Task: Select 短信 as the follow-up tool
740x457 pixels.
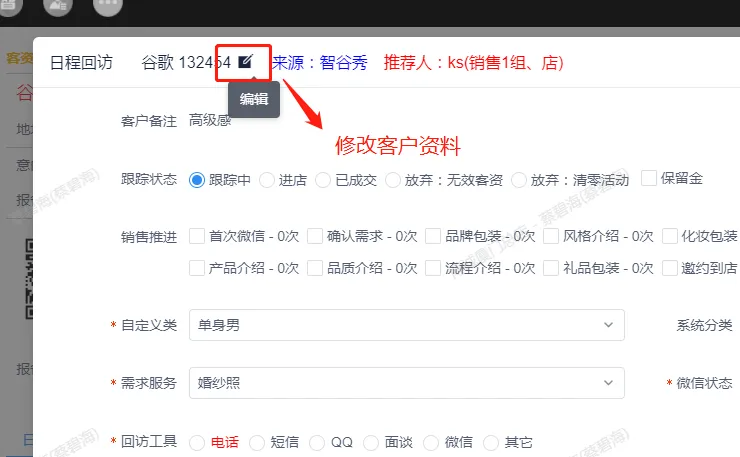Action: tap(257, 442)
